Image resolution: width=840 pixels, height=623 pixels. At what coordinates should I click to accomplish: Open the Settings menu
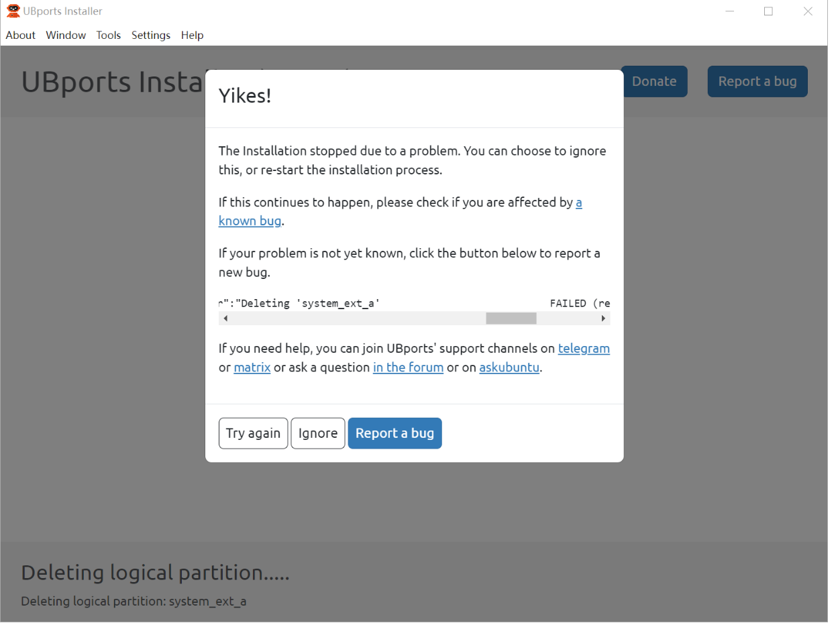point(151,35)
